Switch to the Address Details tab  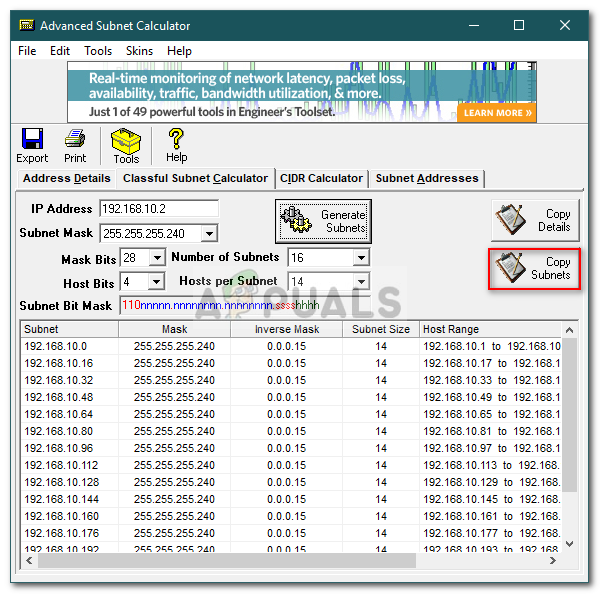[67, 178]
